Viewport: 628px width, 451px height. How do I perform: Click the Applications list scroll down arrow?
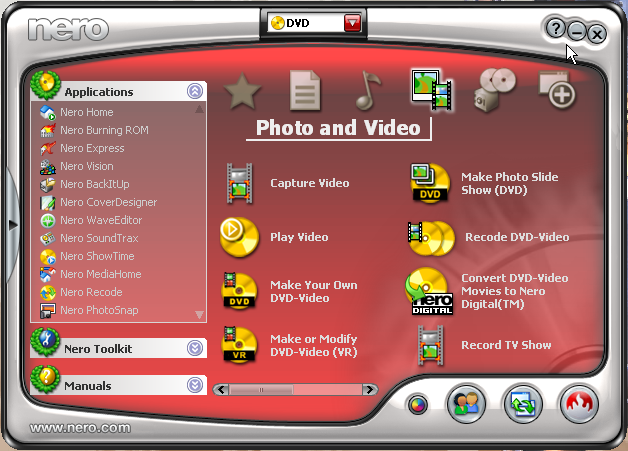click(199, 314)
